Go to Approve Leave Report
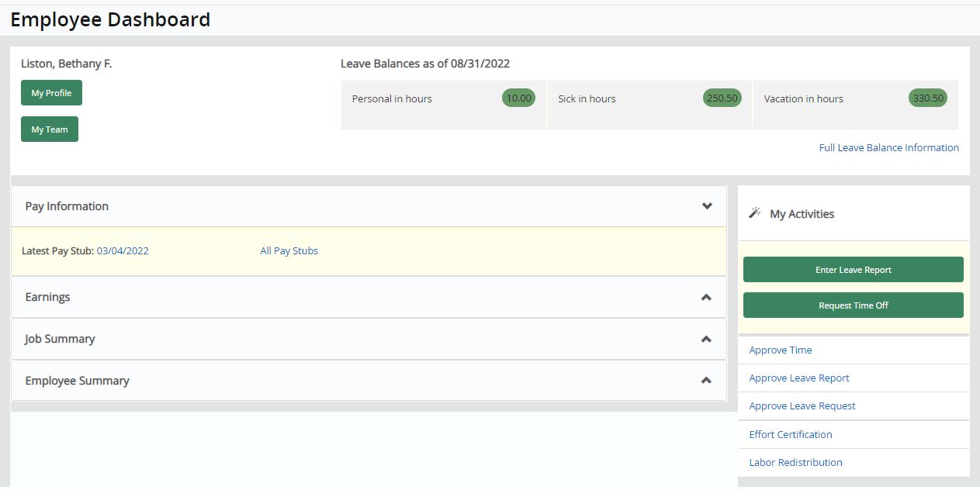The width and height of the screenshot is (980, 490). point(798,378)
